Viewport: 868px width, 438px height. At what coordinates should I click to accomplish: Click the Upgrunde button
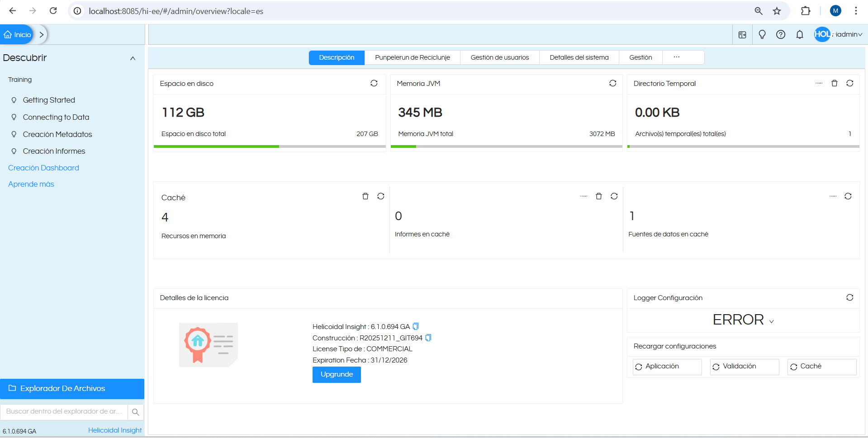[x=337, y=374]
